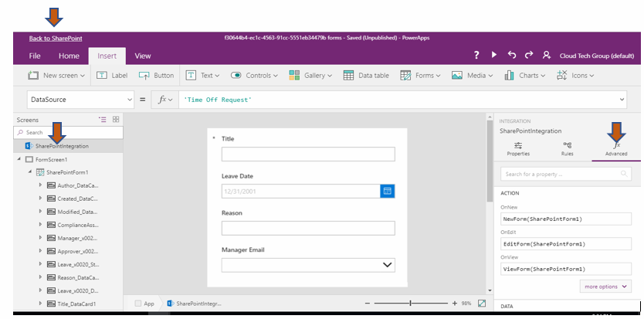Edit the OnNew formula field
This screenshot has width=644, height=319.
[565, 219]
